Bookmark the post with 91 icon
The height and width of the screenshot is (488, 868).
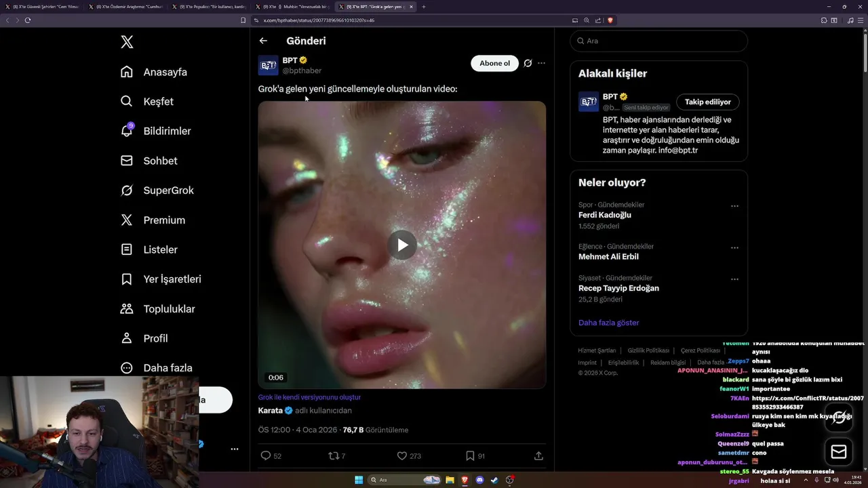point(470,456)
